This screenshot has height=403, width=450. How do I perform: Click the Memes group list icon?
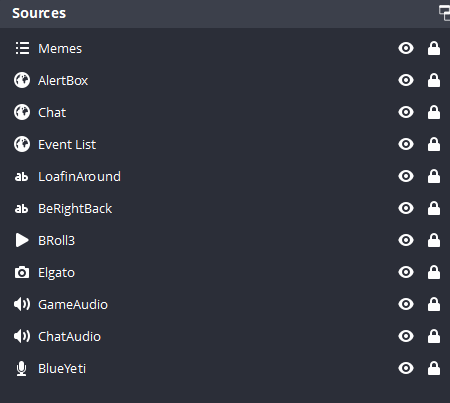[x=22, y=48]
